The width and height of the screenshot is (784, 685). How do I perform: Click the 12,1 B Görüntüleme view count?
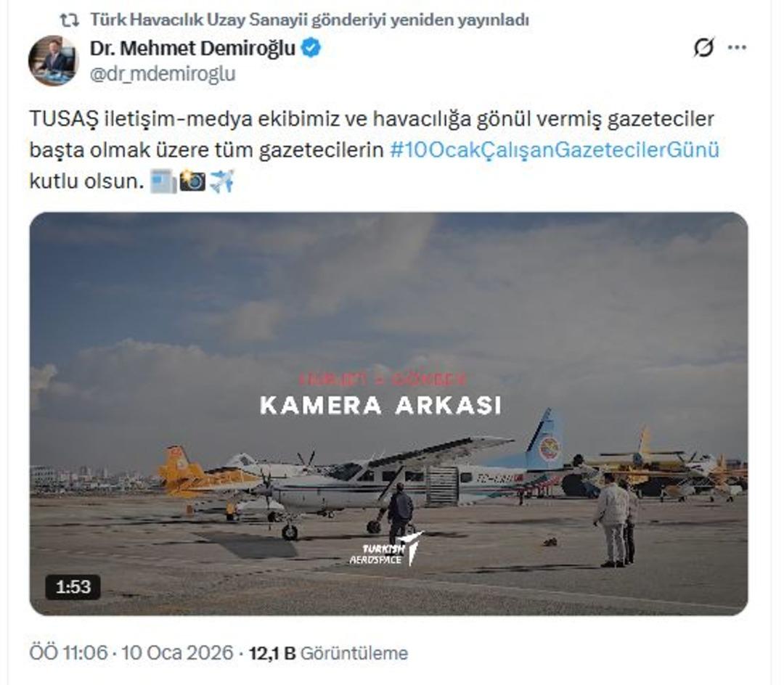coord(329,653)
